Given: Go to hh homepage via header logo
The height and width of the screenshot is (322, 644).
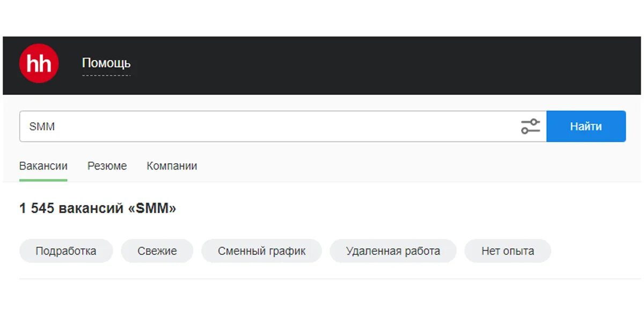Looking at the screenshot, I should [39, 63].
